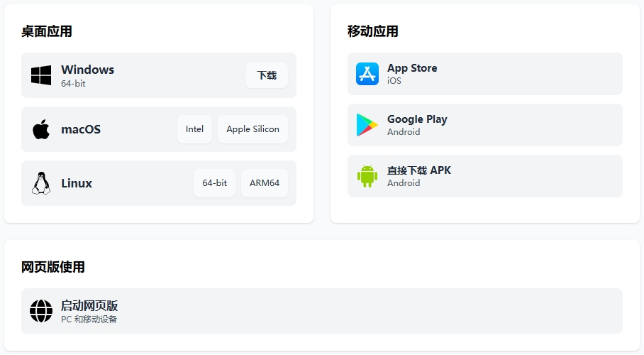Click the globe icon for web version

(41, 311)
